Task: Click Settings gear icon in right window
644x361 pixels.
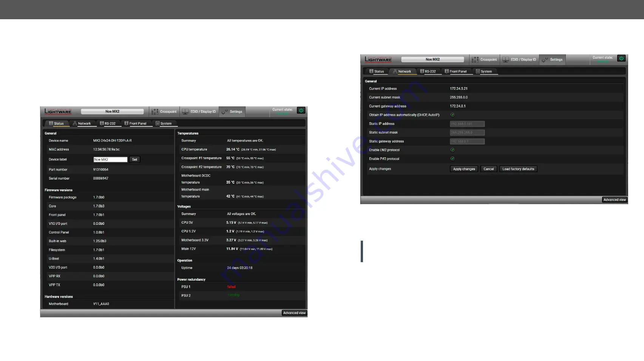Action: pyautogui.click(x=545, y=60)
